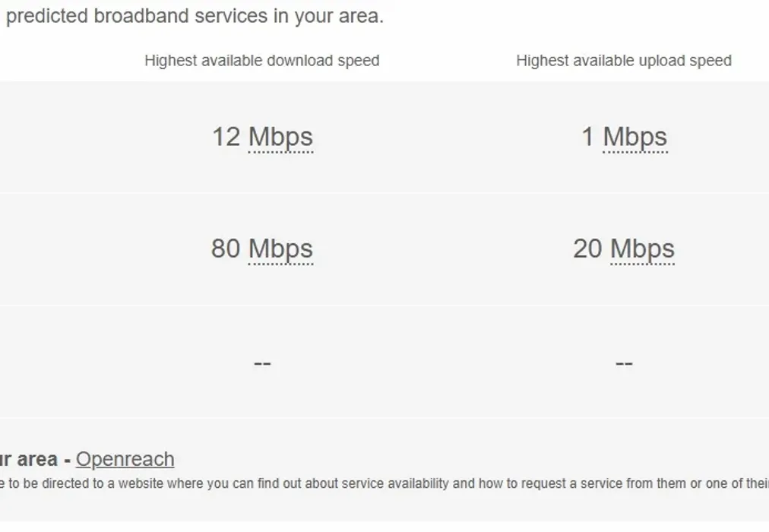Click the Mbps abbreviation next to 12

coord(280,138)
